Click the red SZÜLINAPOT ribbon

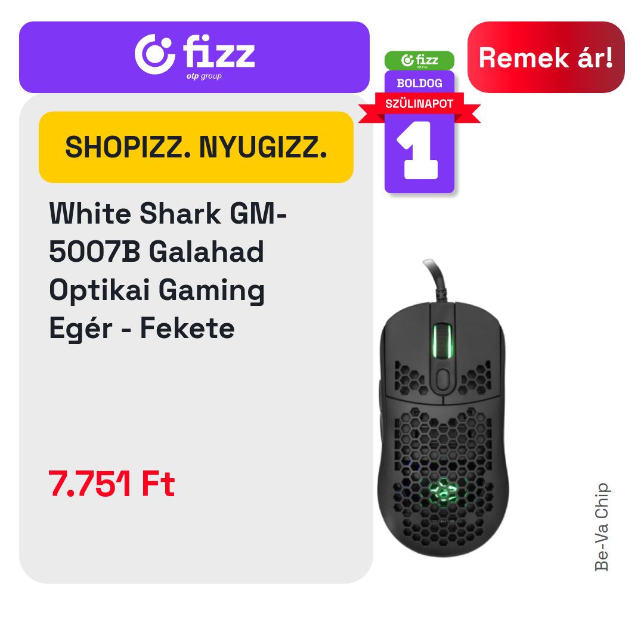[x=419, y=104]
